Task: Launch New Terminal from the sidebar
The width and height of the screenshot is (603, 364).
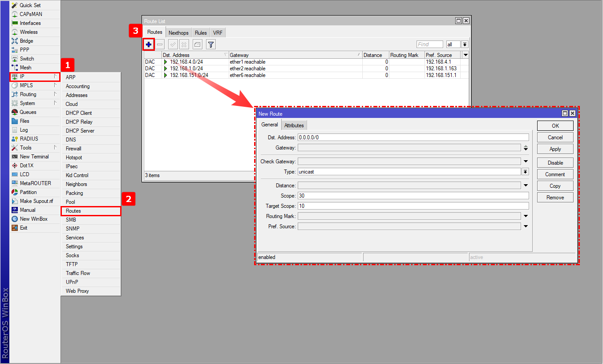Action: coord(34,157)
